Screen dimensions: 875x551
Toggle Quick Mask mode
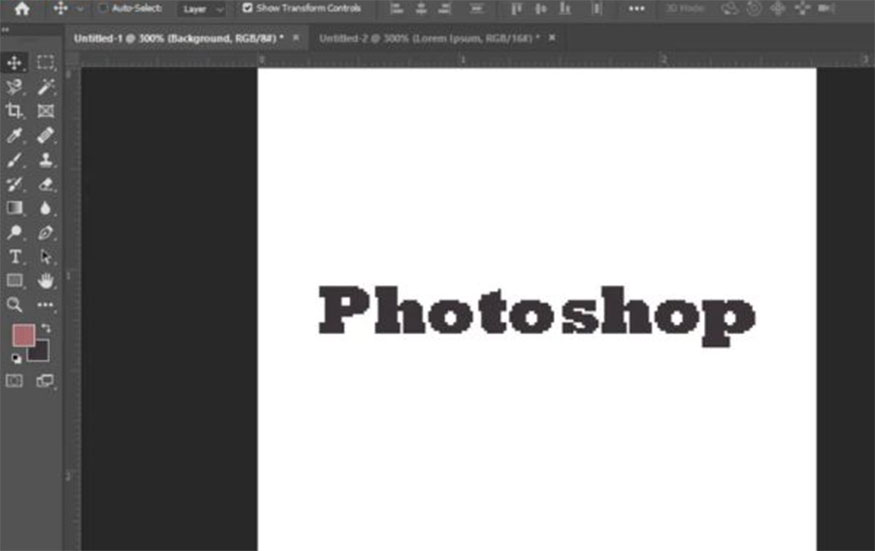15,381
